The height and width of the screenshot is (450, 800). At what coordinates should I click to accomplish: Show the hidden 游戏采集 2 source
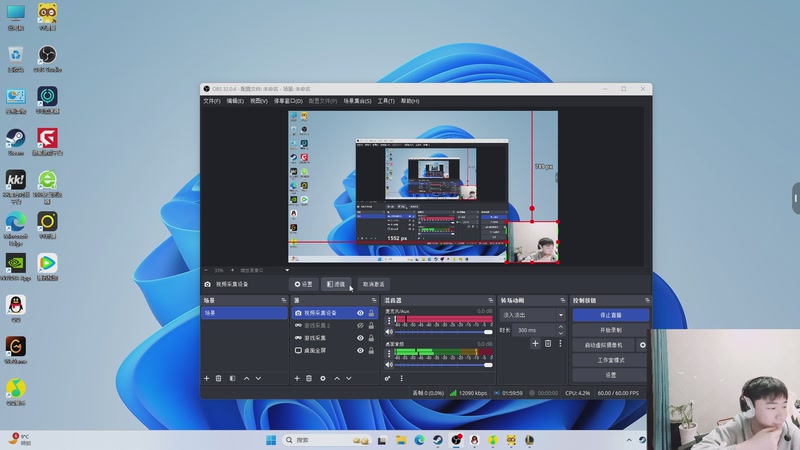pyautogui.click(x=360, y=326)
